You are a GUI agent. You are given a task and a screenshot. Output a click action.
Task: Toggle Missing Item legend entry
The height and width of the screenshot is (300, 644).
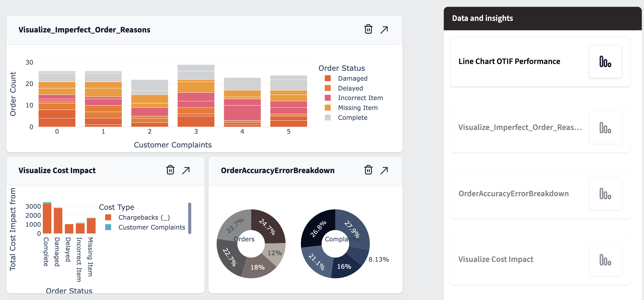pos(358,108)
